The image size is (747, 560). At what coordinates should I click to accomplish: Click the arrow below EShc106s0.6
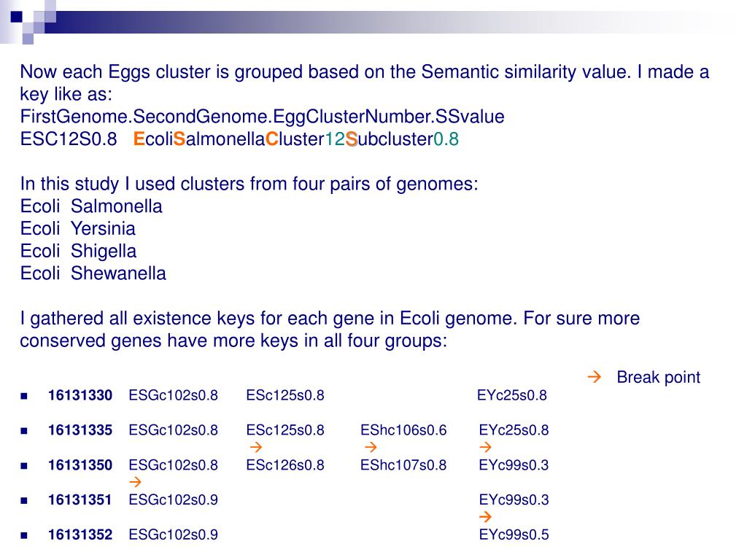[x=371, y=447]
